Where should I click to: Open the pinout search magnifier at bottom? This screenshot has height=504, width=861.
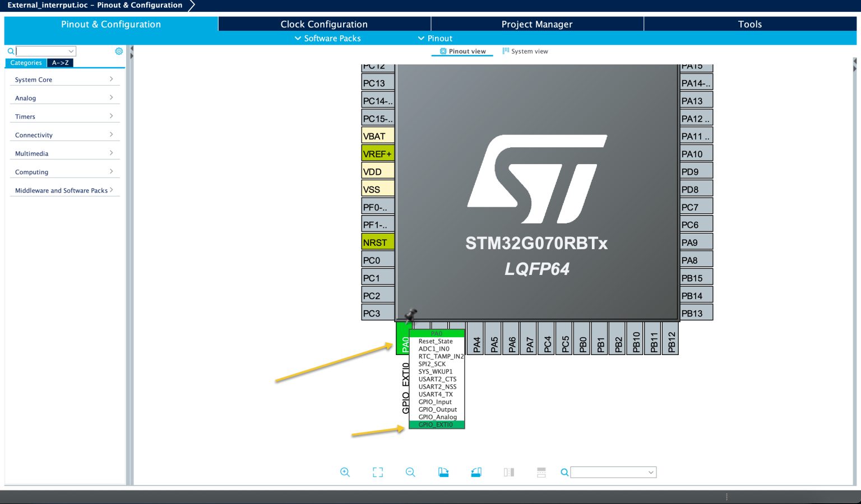(564, 472)
